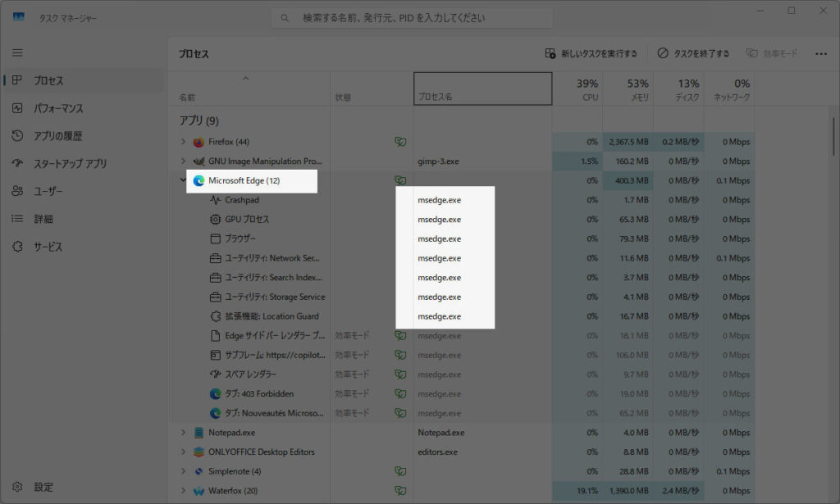
Task: Expand the Firefox (44) group
Action: [x=183, y=142]
